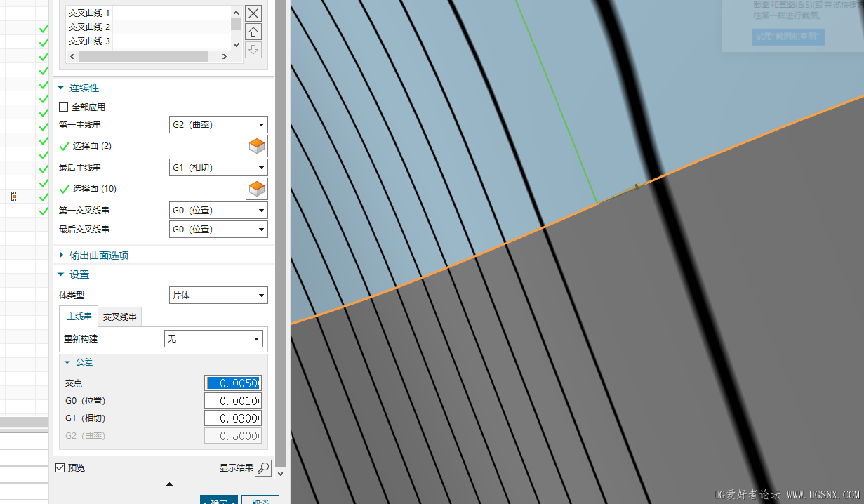Move cross curve up in list
This screenshot has width=864, height=504.
coord(254,32)
